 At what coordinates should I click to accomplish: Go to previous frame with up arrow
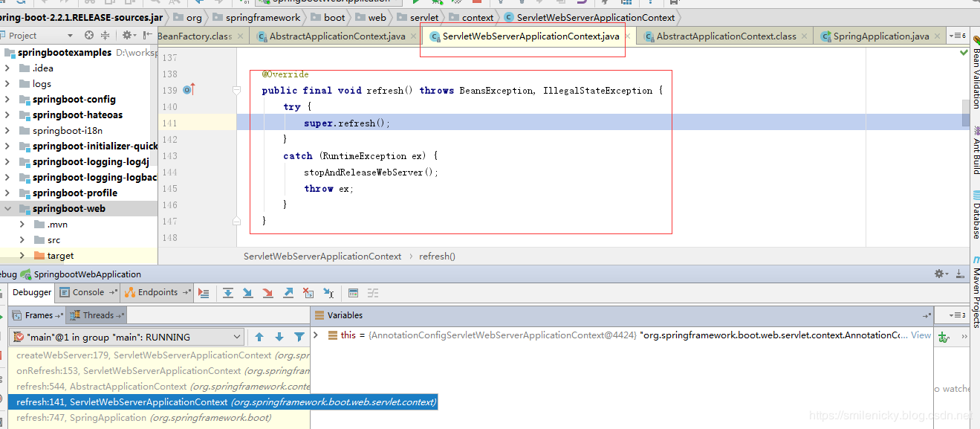(x=259, y=337)
